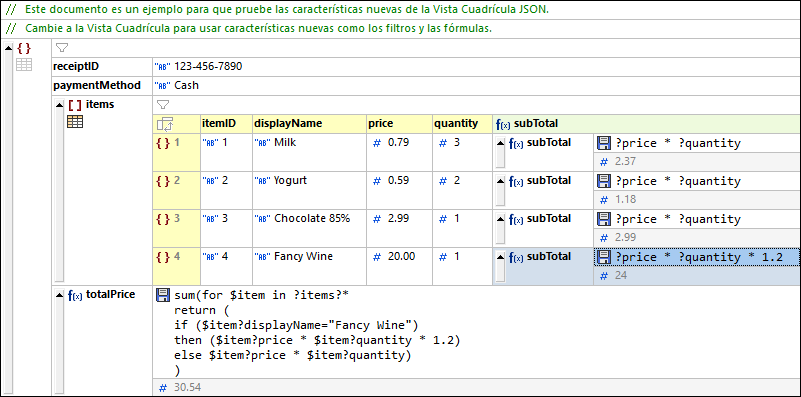Click the object icon of row 3
The width and height of the screenshot is (801, 397).
pos(163,219)
